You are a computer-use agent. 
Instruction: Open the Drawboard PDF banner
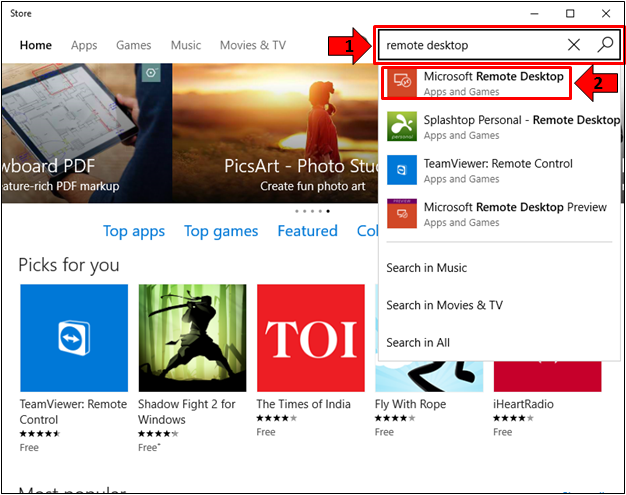pos(87,133)
